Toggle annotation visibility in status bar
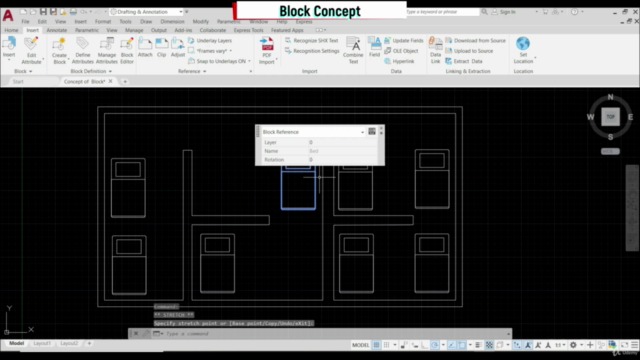Image resolution: width=640 pixels, height=360 pixels. tap(528, 345)
